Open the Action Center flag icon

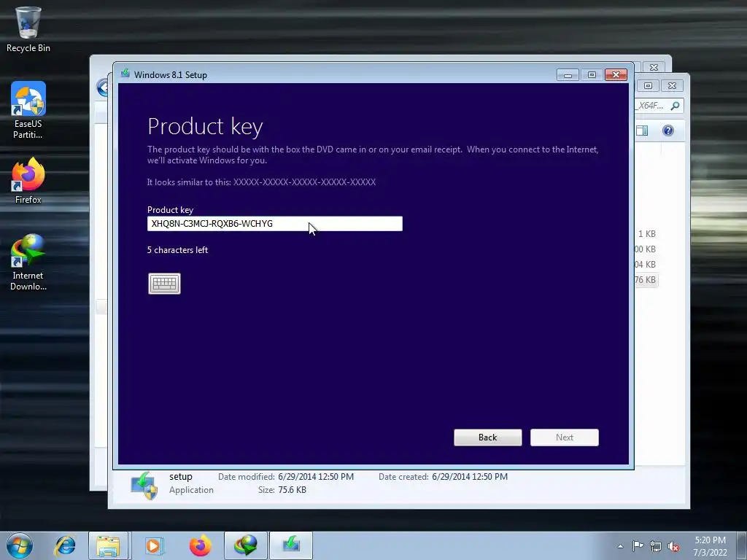(x=638, y=545)
